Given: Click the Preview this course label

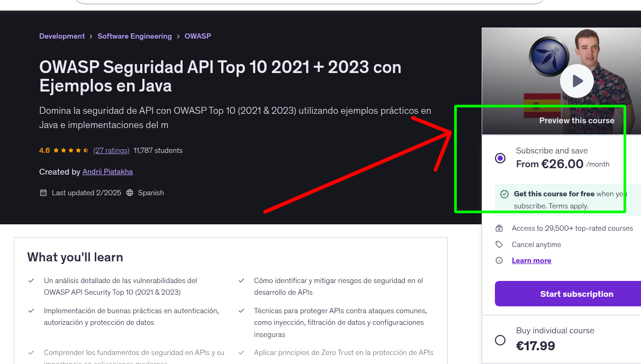Looking at the screenshot, I should click(577, 121).
